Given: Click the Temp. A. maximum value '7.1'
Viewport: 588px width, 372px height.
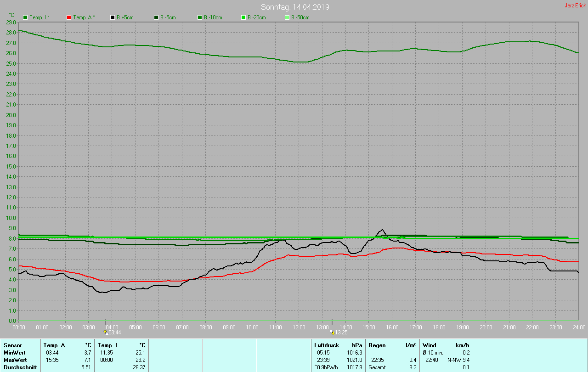Looking at the screenshot, I should tap(88, 360).
